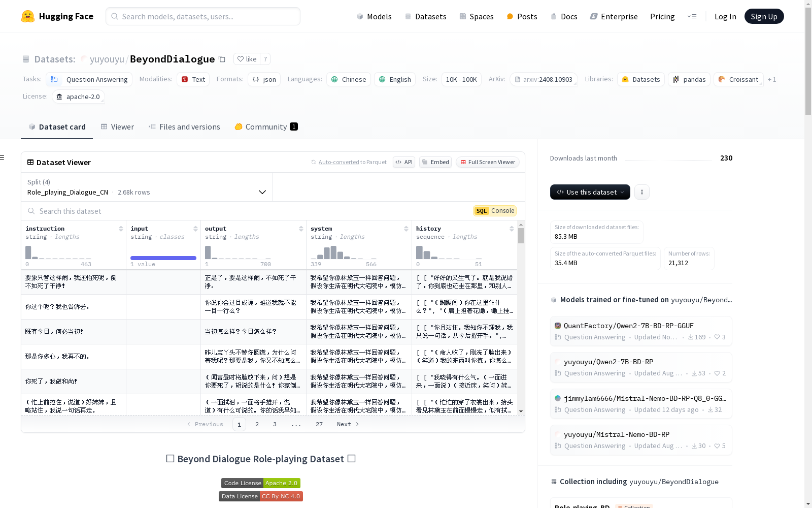Viewport: 812px width, 508px height.
Task: Open the more options vertical dots button
Action: click(x=642, y=192)
